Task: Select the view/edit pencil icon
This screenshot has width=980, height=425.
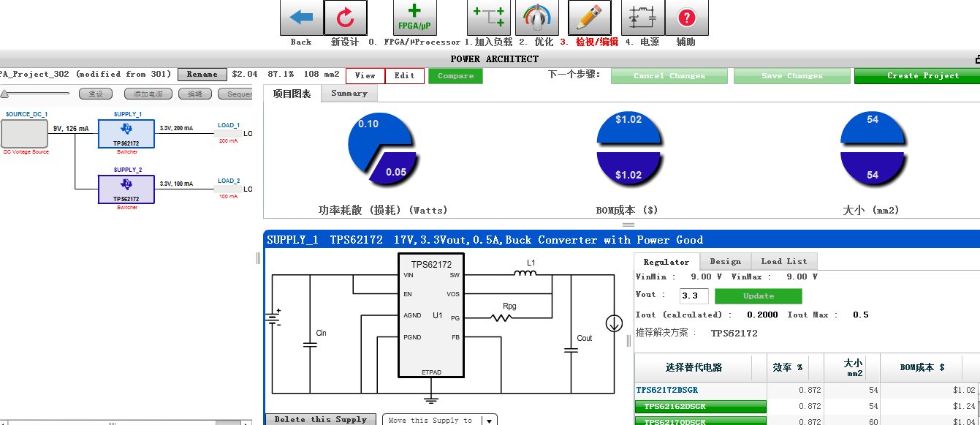Action: point(589,18)
